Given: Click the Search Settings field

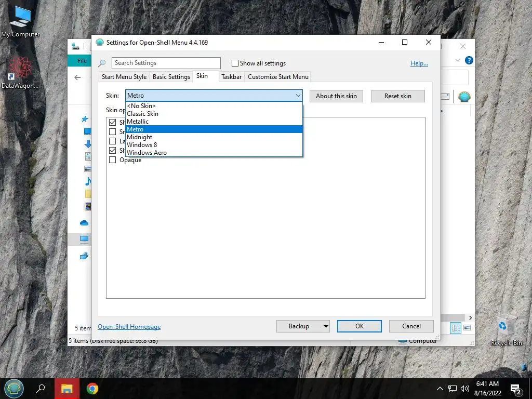Looking at the screenshot, I should coord(166,63).
